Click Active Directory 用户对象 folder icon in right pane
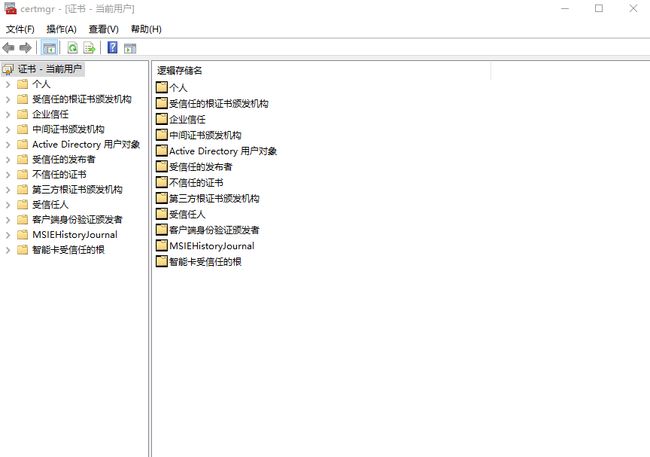 162,151
